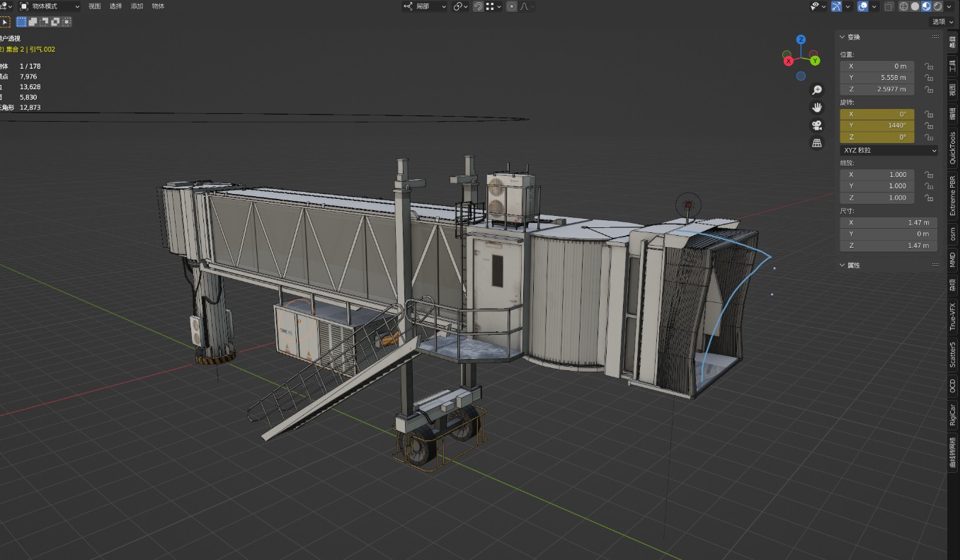Open the 添加 menu
This screenshot has width=960, height=560.
pyautogui.click(x=137, y=6)
